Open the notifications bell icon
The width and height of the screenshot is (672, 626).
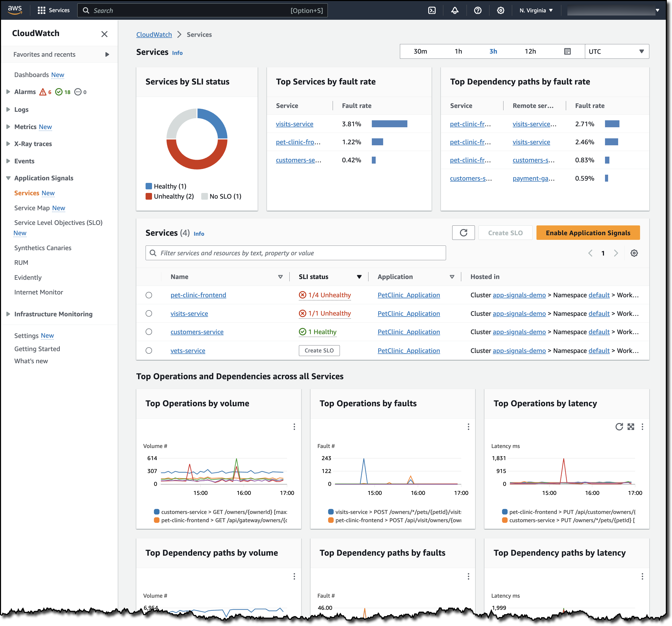pos(455,10)
